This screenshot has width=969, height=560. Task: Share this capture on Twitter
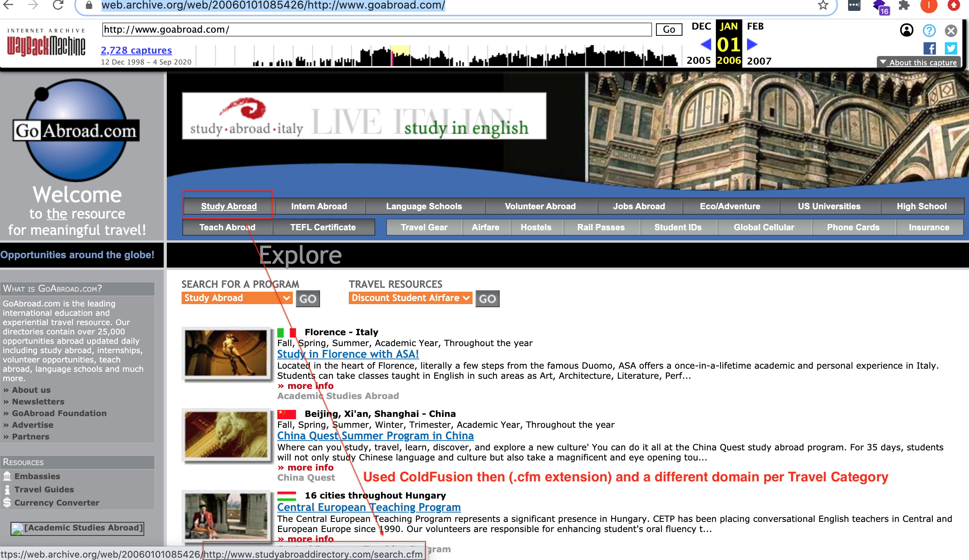951,48
